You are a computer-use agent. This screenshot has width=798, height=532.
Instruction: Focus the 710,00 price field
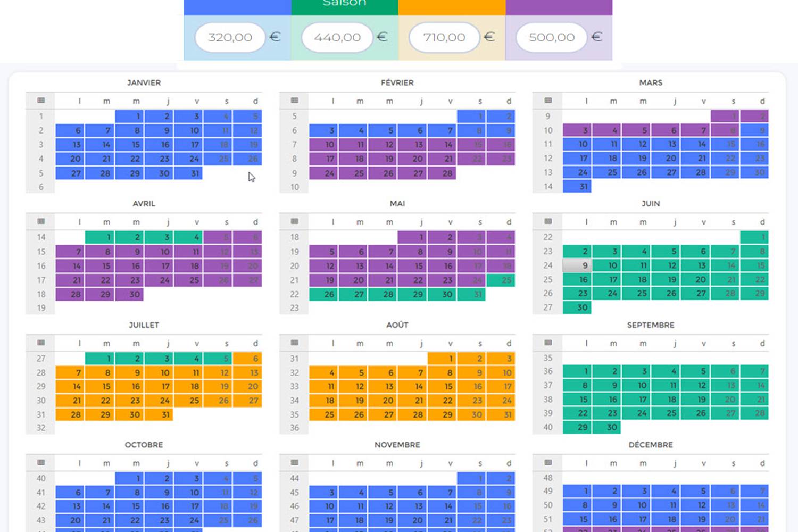pos(444,37)
